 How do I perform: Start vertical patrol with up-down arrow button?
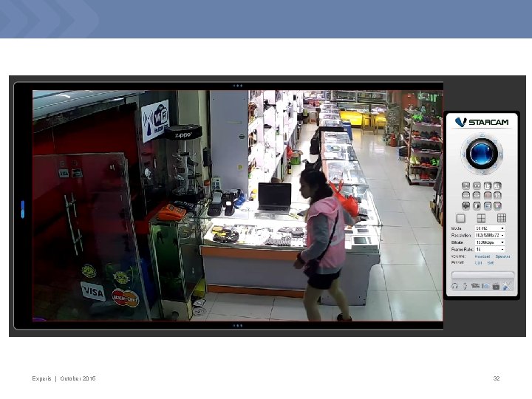click(x=465, y=185)
